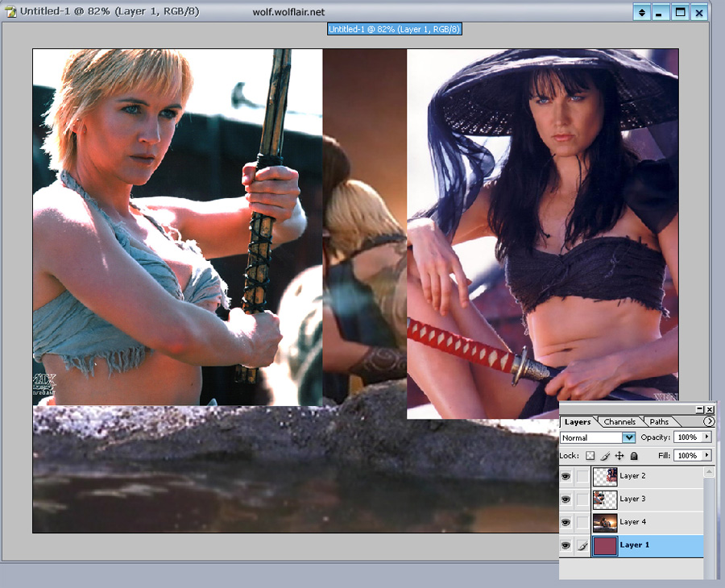Close the Untitled-1 document window

point(699,12)
